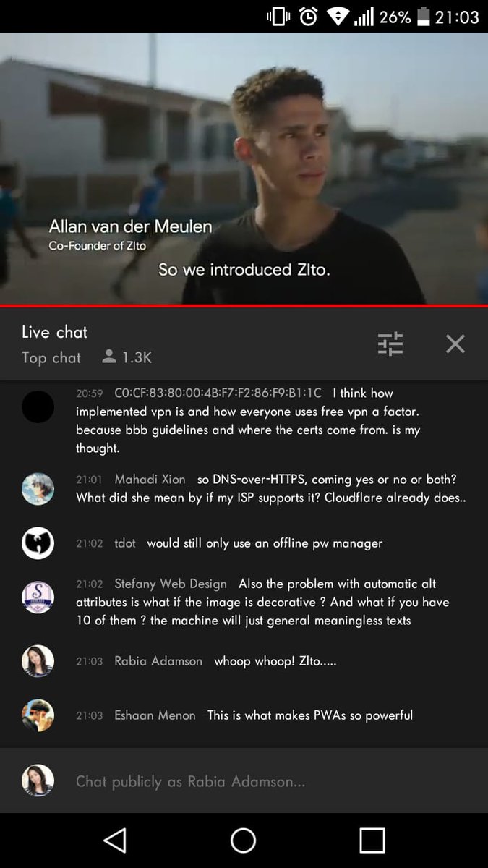This screenshot has width=488, height=868.
Task: Tap the red video progress bar
Action: click(x=244, y=305)
